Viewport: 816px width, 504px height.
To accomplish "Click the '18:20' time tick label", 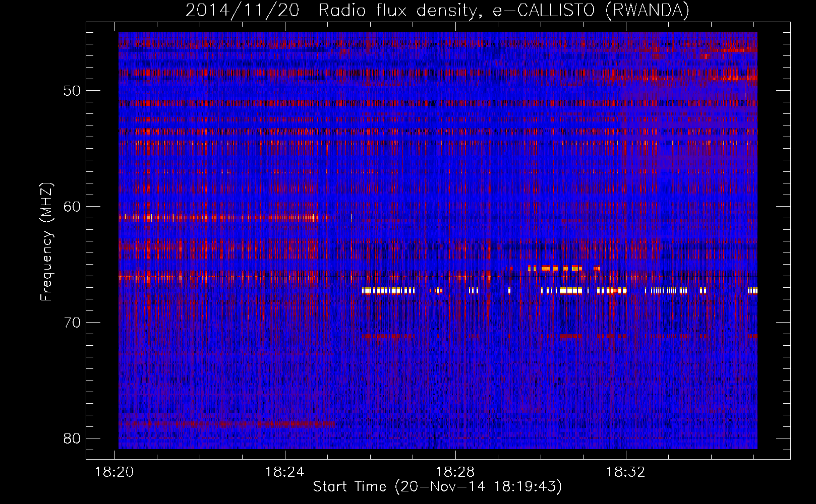I will [x=114, y=472].
